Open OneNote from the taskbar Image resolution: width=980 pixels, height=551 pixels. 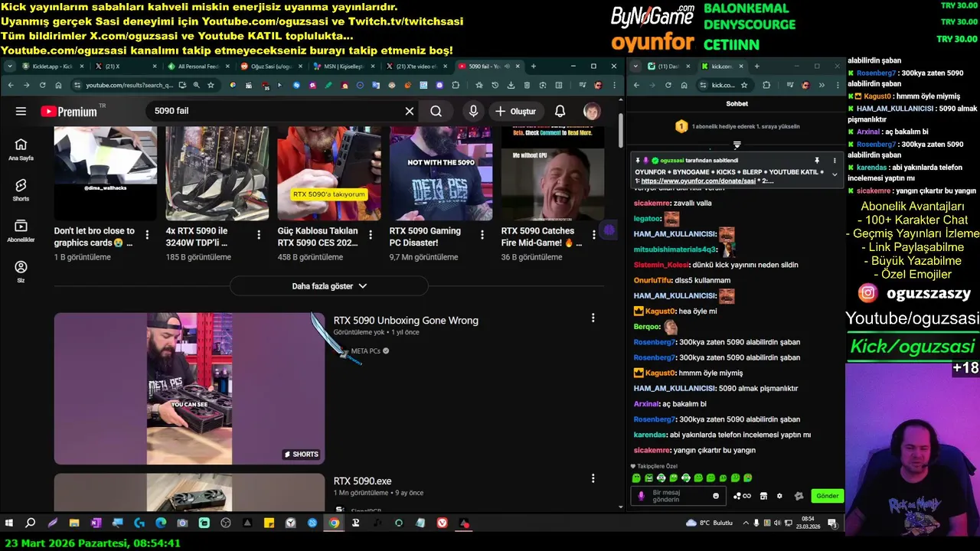tap(96, 523)
